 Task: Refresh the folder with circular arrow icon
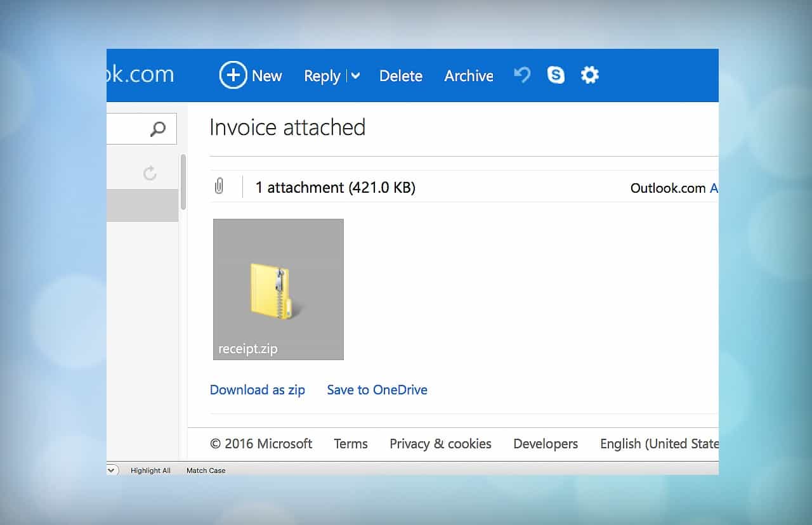(150, 173)
